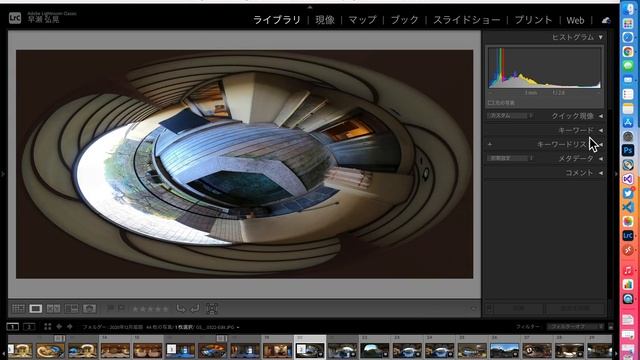Open Survey view from the toolbar
640x360 pixels.
coord(71,309)
